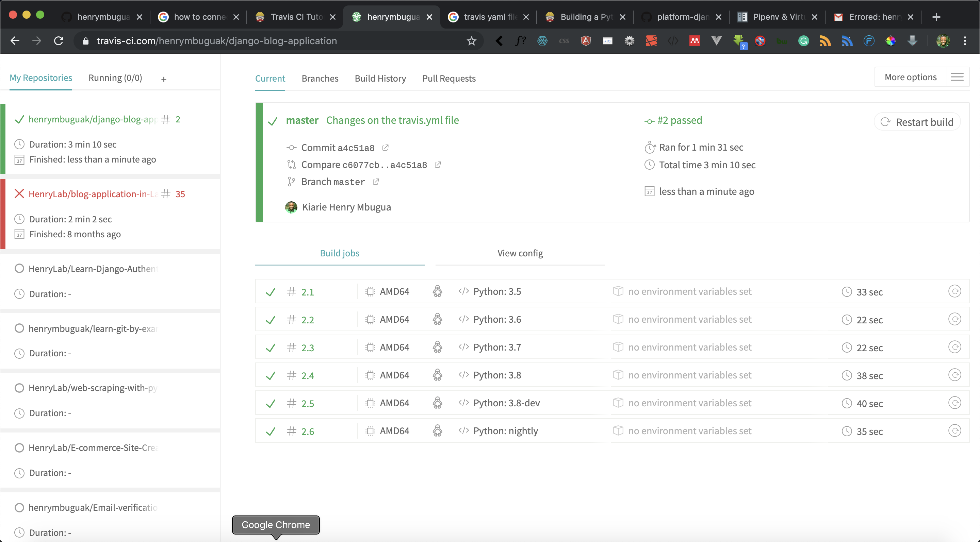Open the Build History tab
Screen dimensions: 980x542
pos(380,78)
